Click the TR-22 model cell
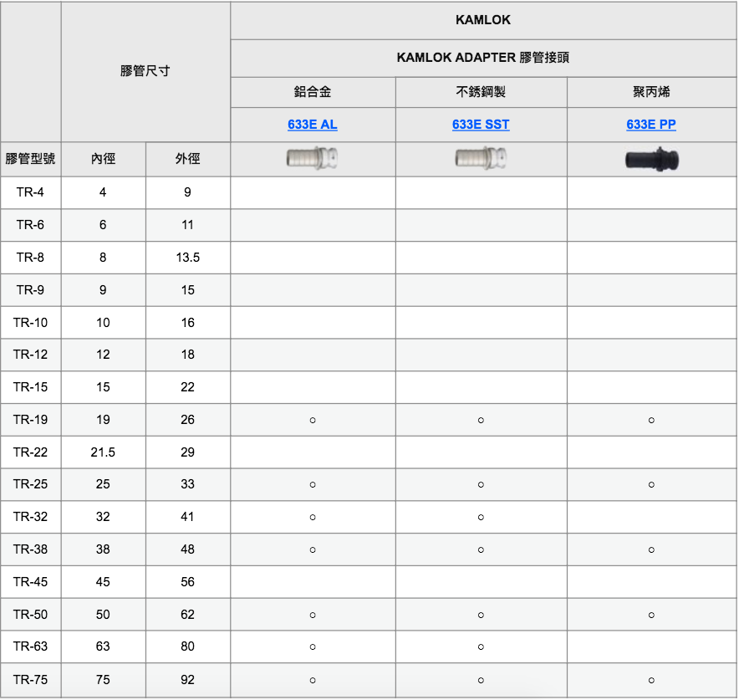This screenshot has width=739, height=700. 30,452
